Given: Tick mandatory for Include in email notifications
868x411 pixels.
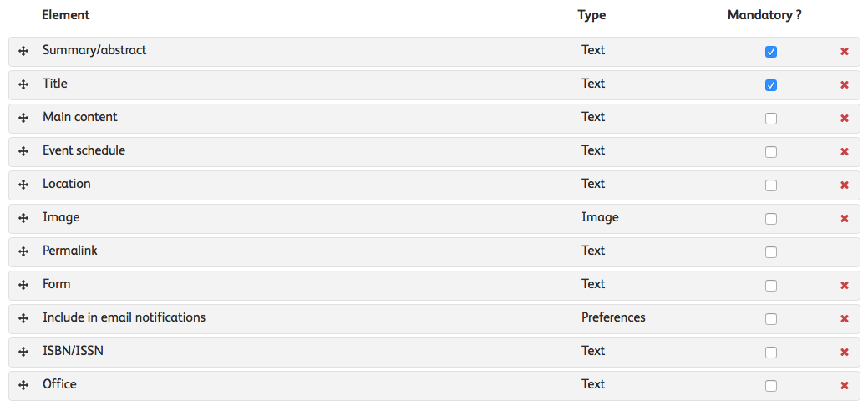Looking at the screenshot, I should (x=771, y=319).
